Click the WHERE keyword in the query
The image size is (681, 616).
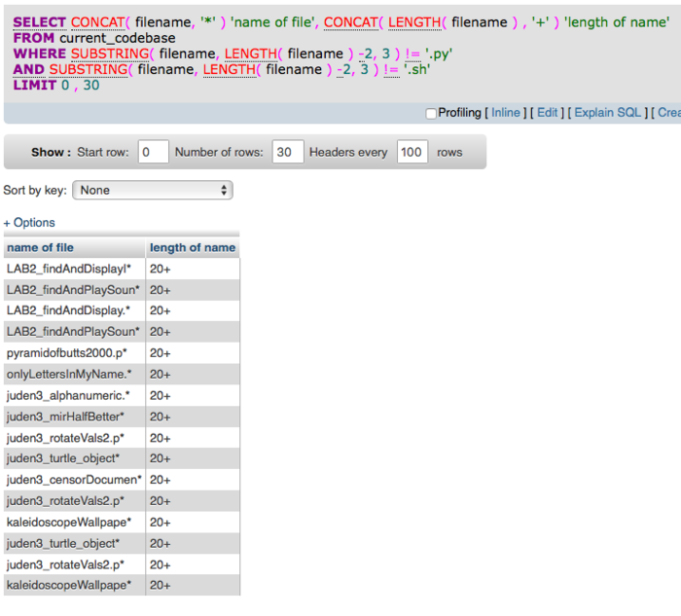[x=39, y=54]
